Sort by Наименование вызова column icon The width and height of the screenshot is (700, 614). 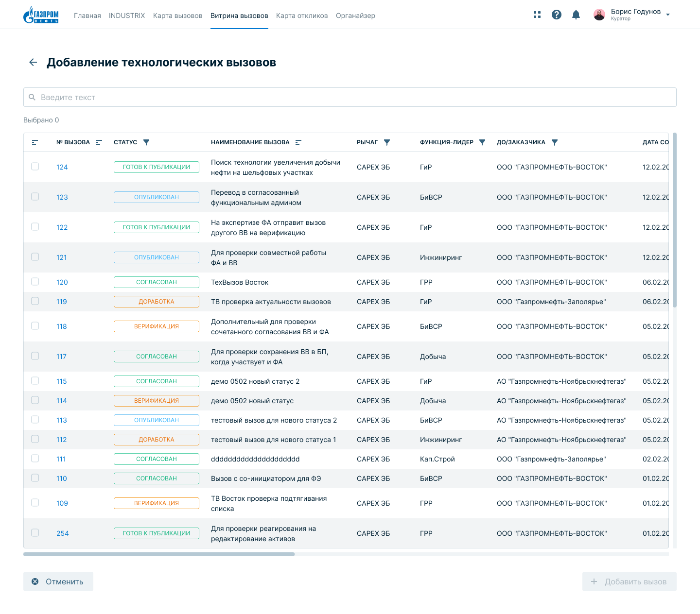(298, 142)
